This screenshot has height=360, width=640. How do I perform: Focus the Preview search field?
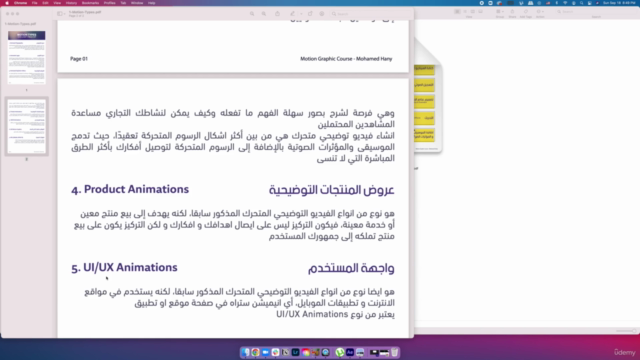click(369, 13)
